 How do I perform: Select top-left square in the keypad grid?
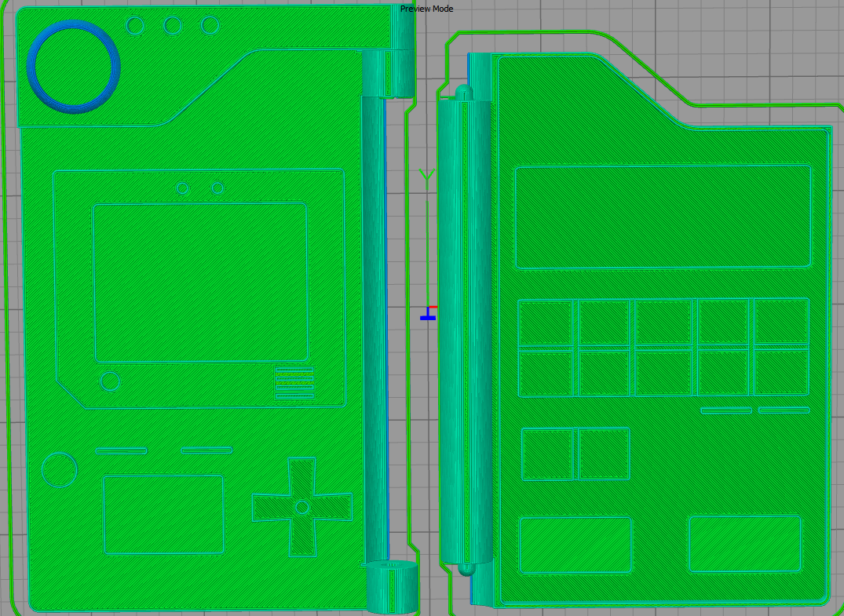546,323
